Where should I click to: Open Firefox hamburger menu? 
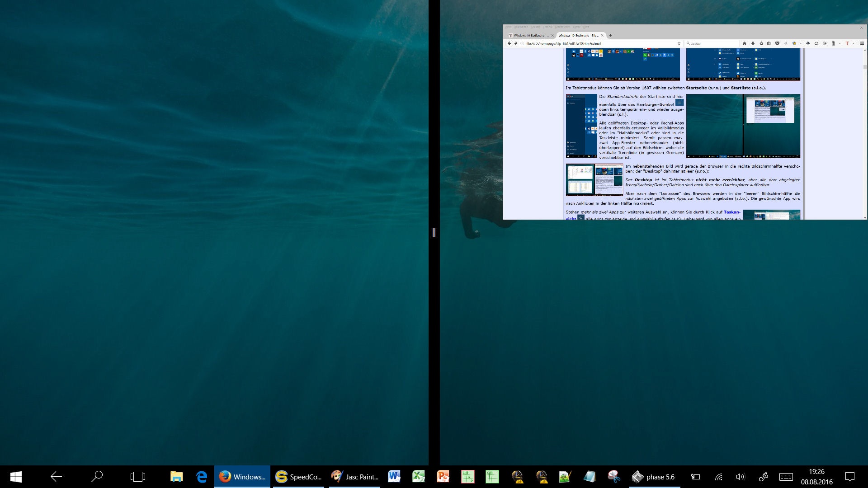click(862, 43)
